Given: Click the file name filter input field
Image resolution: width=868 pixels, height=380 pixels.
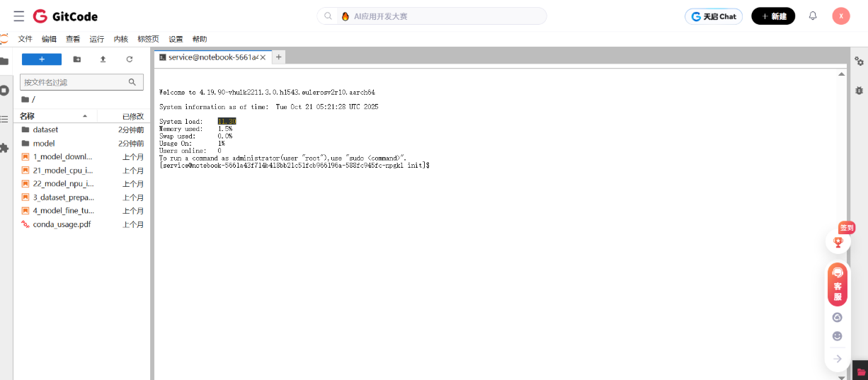Looking at the screenshot, I should 74,82.
